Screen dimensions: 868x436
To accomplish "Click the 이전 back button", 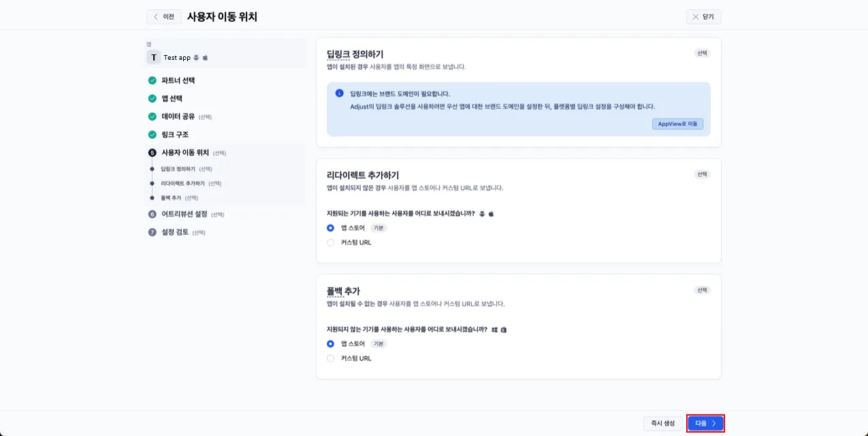I will (164, 16).
